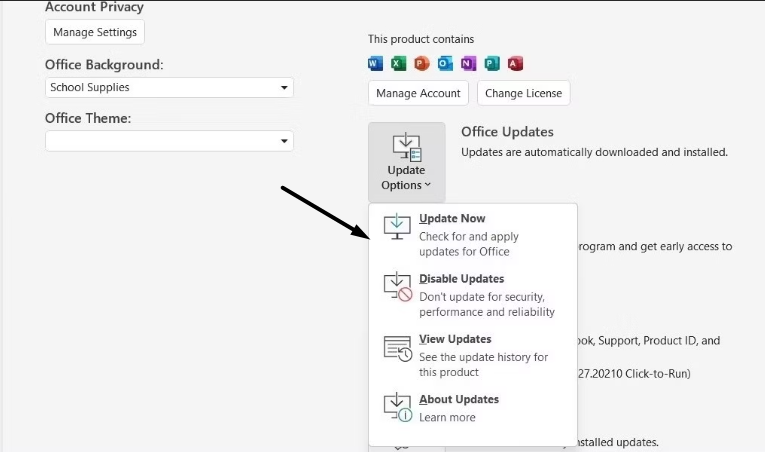Click the Outlook app icon
Image resolution: width=765 pixels, height=452 pixels.
pyautogui.click(x=445, y=63)
